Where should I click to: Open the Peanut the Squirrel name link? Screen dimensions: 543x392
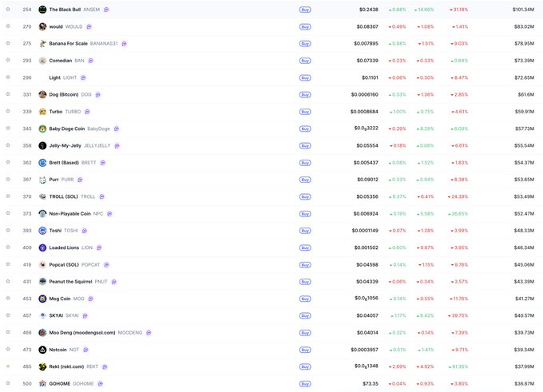pyautogui.click(x=70, y=282)
